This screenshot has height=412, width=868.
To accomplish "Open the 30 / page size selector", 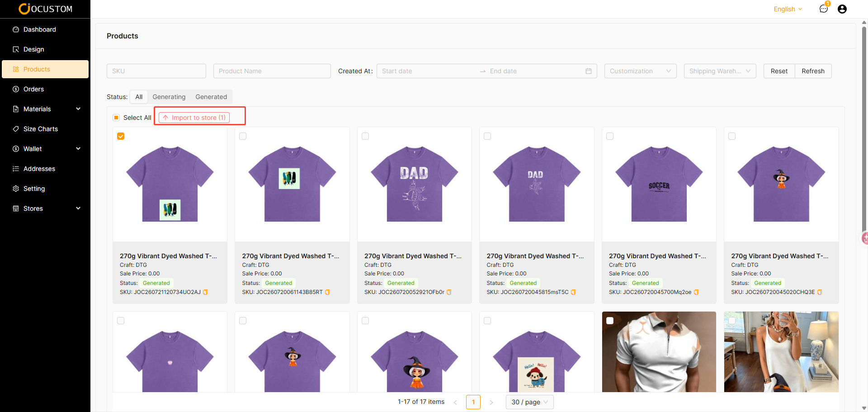I will coord(529,402).
